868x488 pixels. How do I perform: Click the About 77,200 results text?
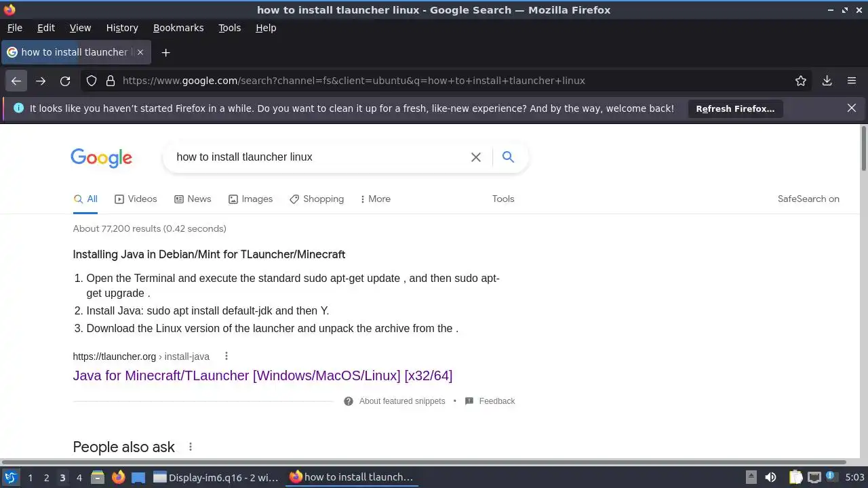pos(150,229)
